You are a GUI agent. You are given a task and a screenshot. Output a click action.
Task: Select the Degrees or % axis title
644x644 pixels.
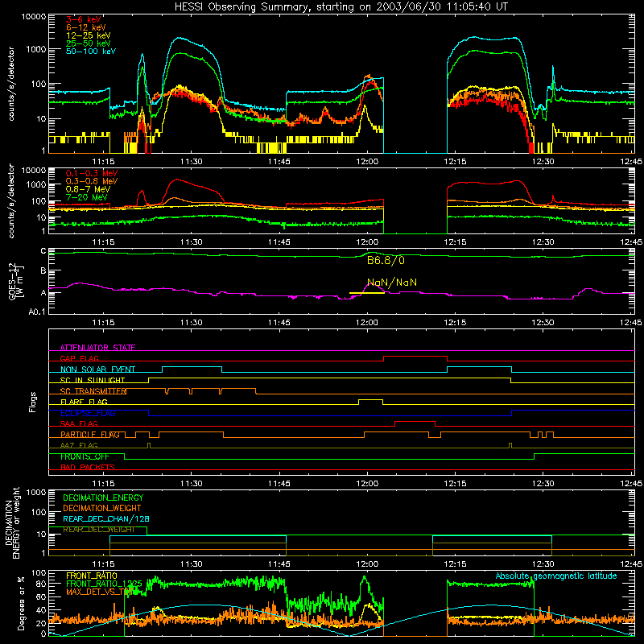(x=20, y=603)
